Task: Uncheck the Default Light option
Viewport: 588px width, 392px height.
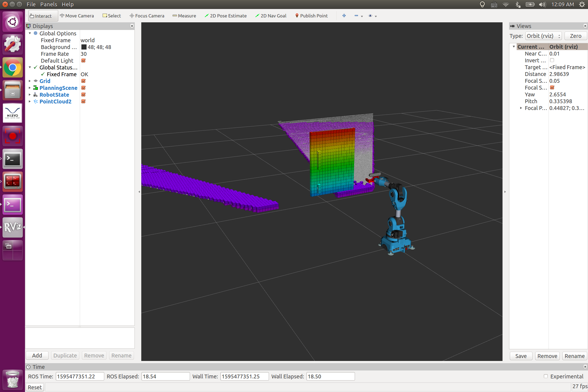Action: [83, 60]
